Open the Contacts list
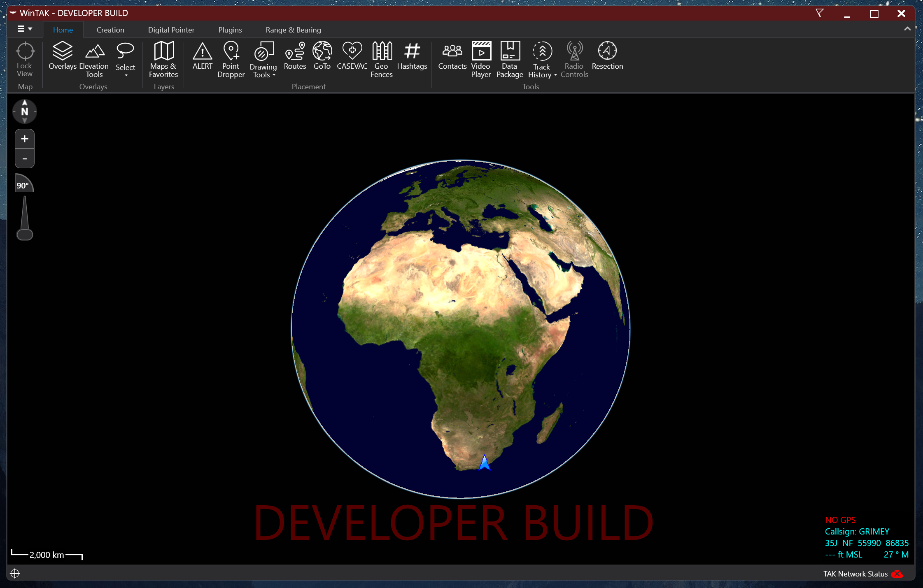 (x=452, y=56)
